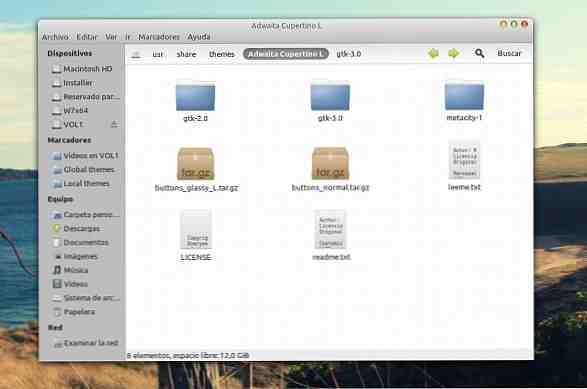Click the forward arrow navigation icon
The height and width of the screenshot is (389, 587).
454,54
